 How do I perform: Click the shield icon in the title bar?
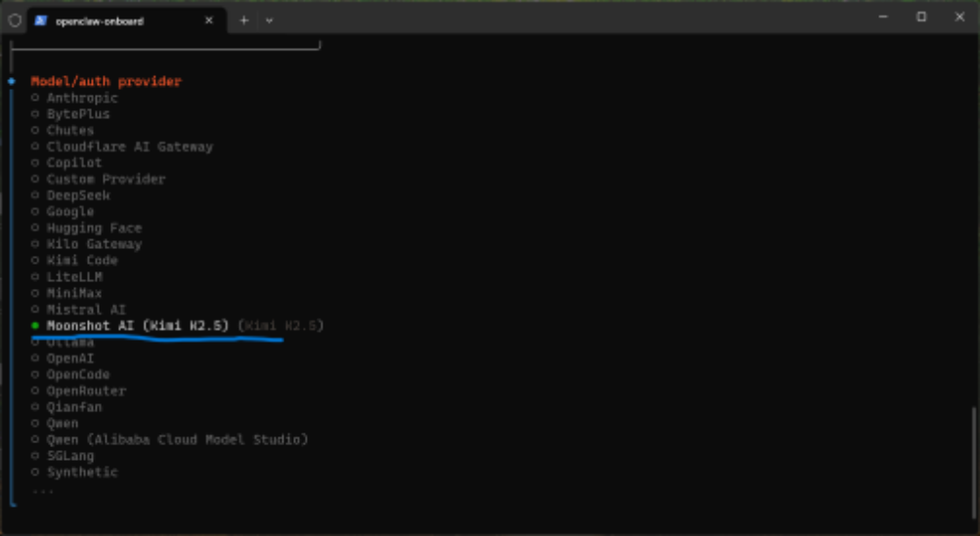(14, 20)
